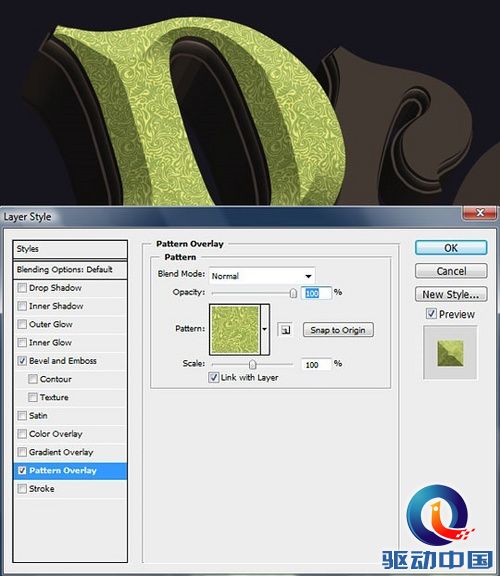The image size is (500, 576).
Task: Click the Scale value field
Action: coord(316,364)
